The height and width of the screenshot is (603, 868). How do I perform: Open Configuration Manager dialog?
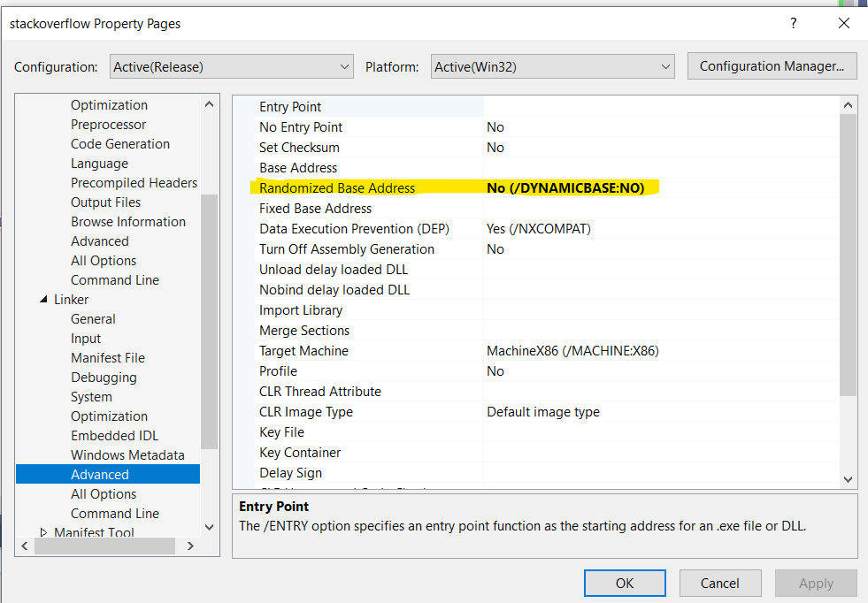point(772,66)
